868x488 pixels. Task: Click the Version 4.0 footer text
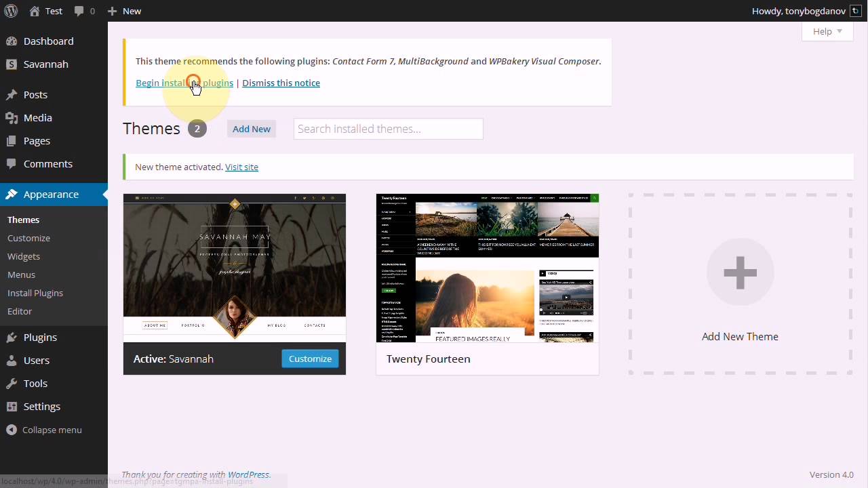point(831,474)
